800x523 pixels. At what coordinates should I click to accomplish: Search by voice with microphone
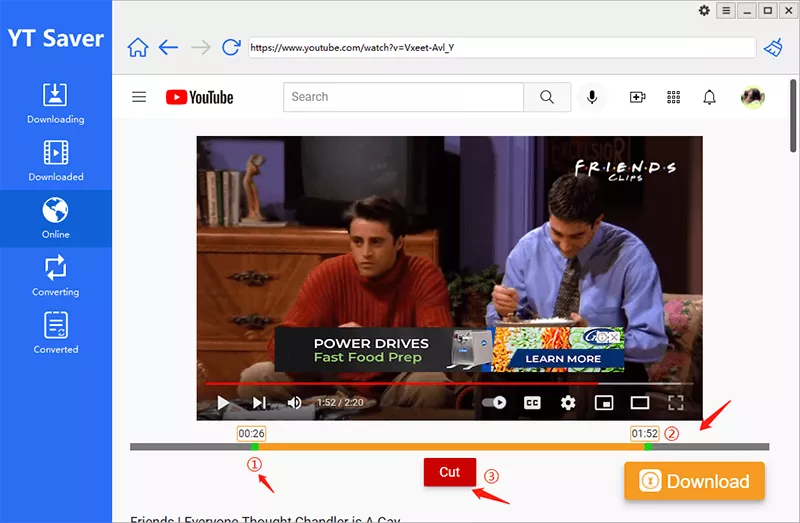[x=592, y=97]
